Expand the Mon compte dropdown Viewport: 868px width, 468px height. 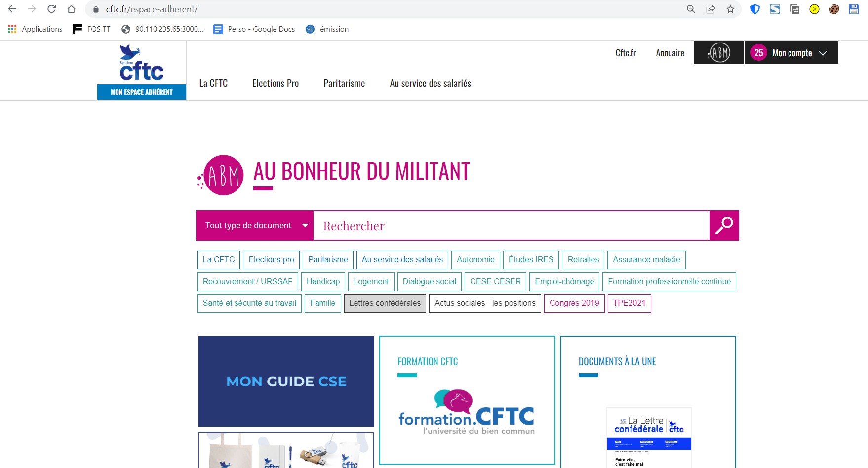pyautogui.click(x=791, y=53)
